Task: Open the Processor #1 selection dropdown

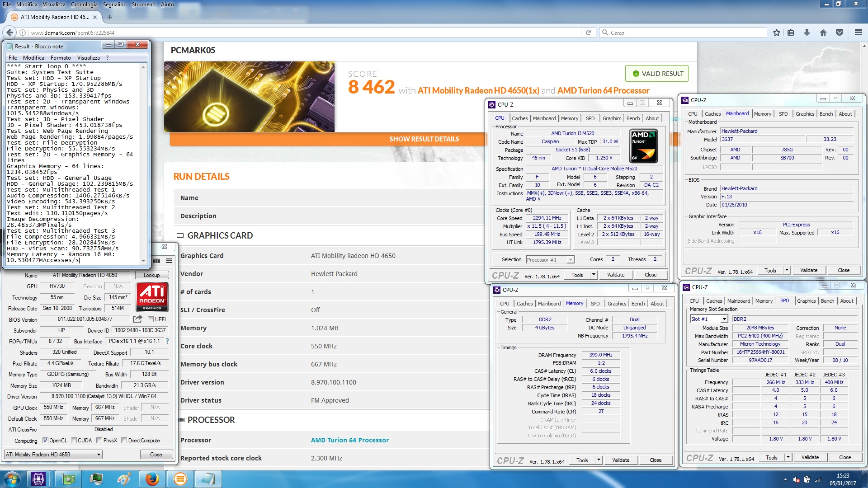Action: click(x=550, y=259)
